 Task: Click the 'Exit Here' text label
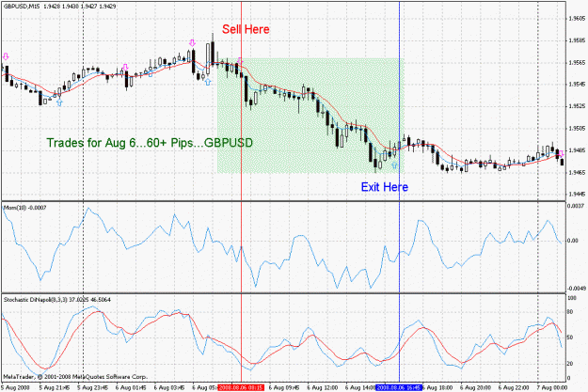pyautogui.click(x=385, y=187)
